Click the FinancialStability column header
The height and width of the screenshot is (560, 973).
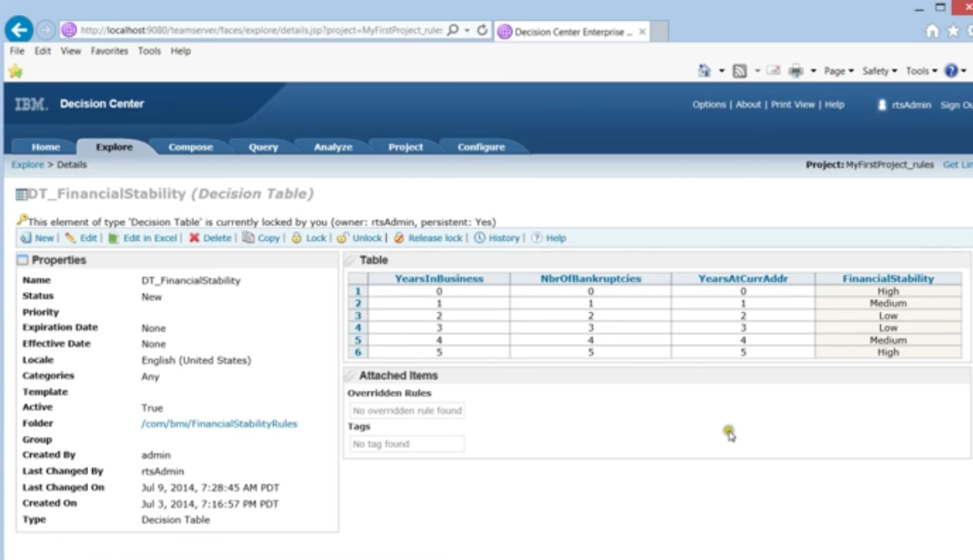pos(888,279)
